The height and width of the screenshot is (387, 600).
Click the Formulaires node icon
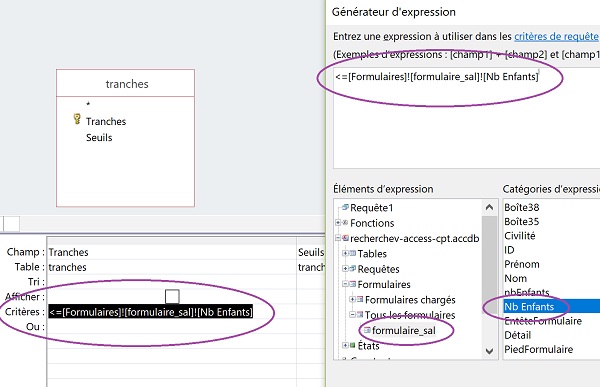click(353, 284)
